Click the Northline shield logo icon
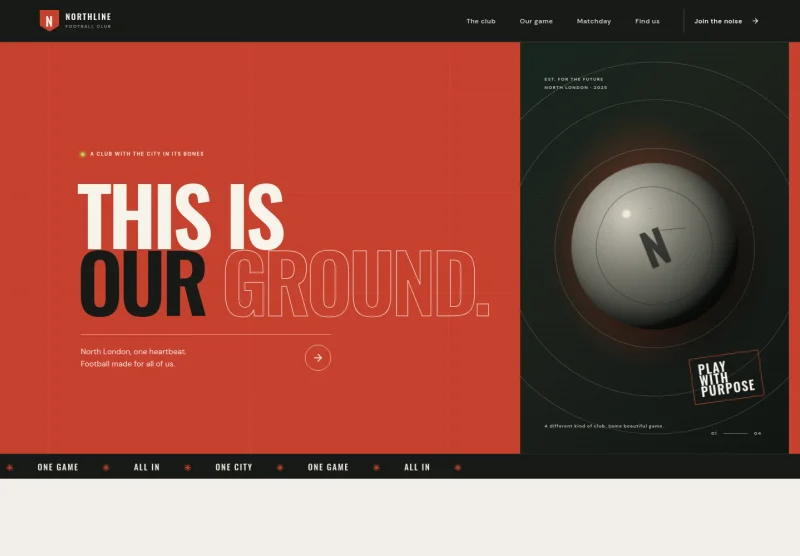Image resolution: width=800 pixels, height=556 pixels. click(49, 21)
